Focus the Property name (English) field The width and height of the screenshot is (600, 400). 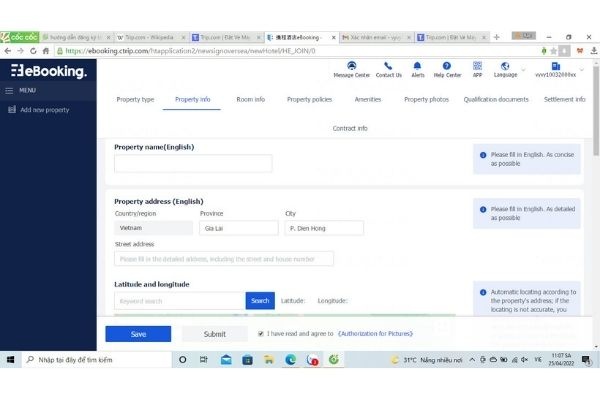click(193, 163)
